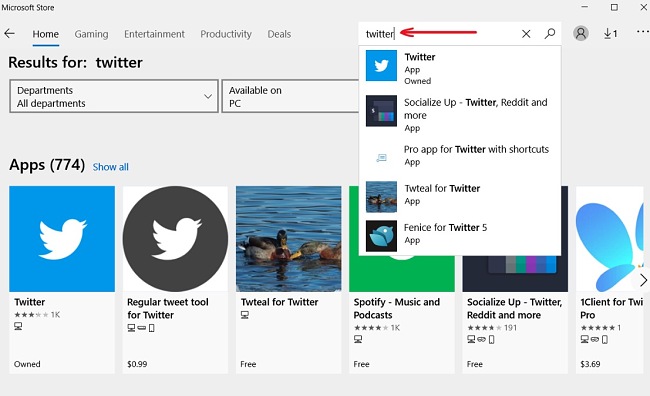Choose Twitter Owned suggestion text

coord(420,69)
